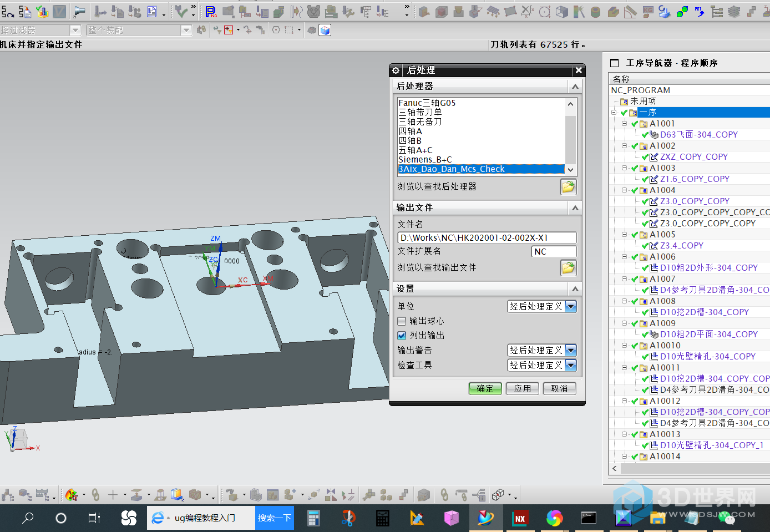Uncheck the 列出输出 checkbox
770x532 pixels.
coord(402,336)
